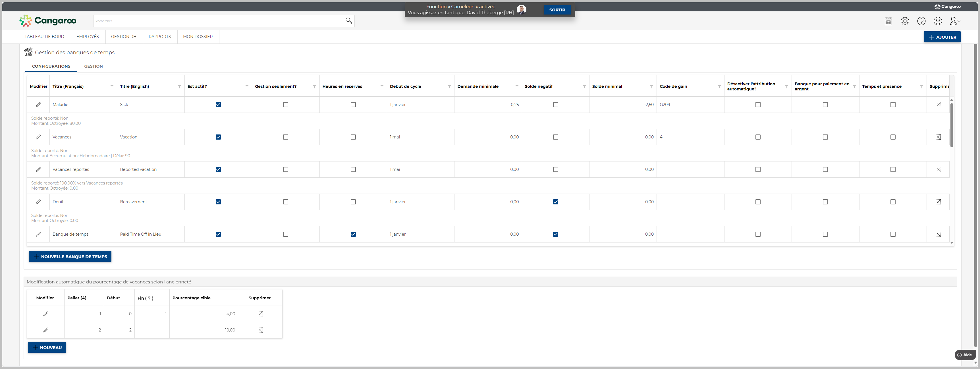
Task: Edit the seniority tier 2 row pencil
Action: pos(46,330)
